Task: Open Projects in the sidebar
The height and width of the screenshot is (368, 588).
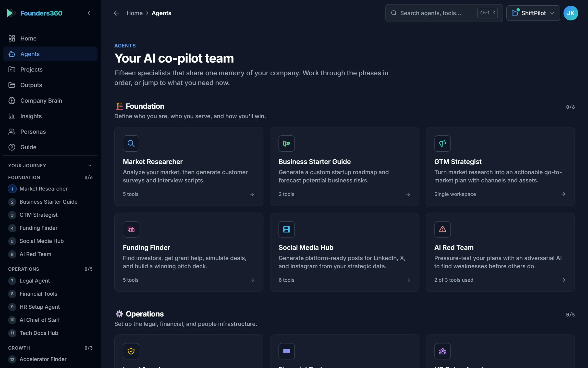Action: (x=50, y=69)
